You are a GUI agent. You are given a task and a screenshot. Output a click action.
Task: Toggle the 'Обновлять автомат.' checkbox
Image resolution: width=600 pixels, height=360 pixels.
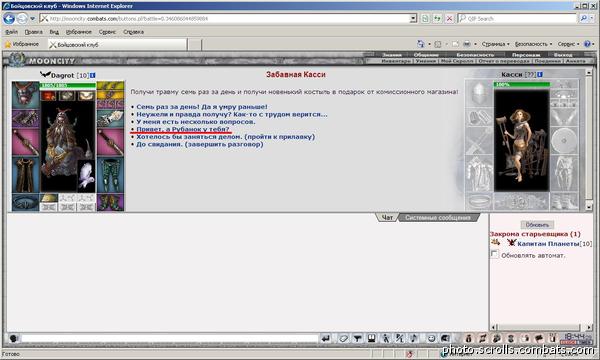point(494,254)
